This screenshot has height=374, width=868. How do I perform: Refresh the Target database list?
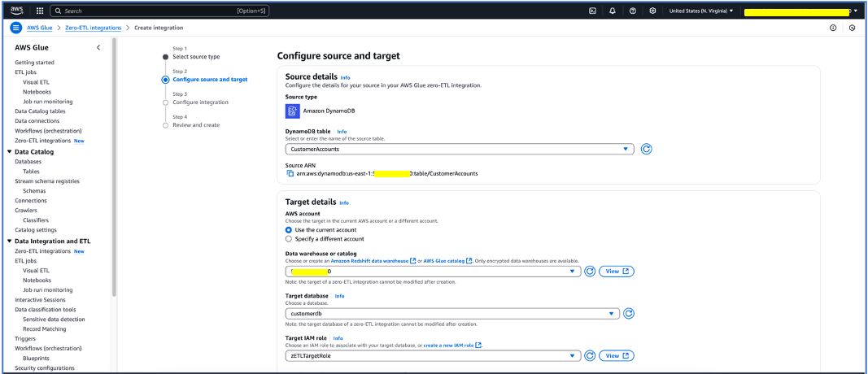click(629, 314)
